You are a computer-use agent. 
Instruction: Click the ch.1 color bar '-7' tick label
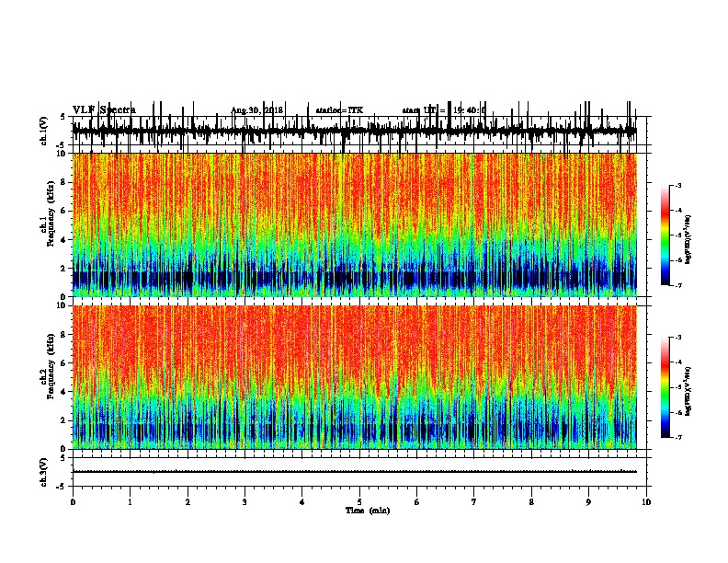pos(678,286)
